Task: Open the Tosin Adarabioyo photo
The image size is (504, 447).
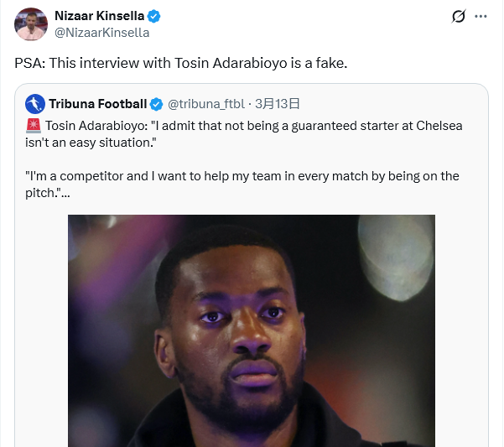Action: pos(251,330)
